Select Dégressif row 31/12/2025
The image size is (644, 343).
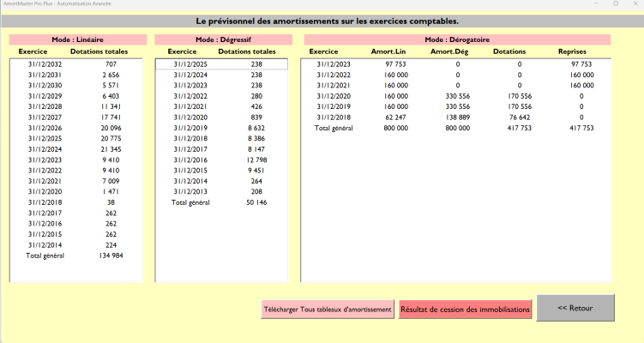coord(221,64)
